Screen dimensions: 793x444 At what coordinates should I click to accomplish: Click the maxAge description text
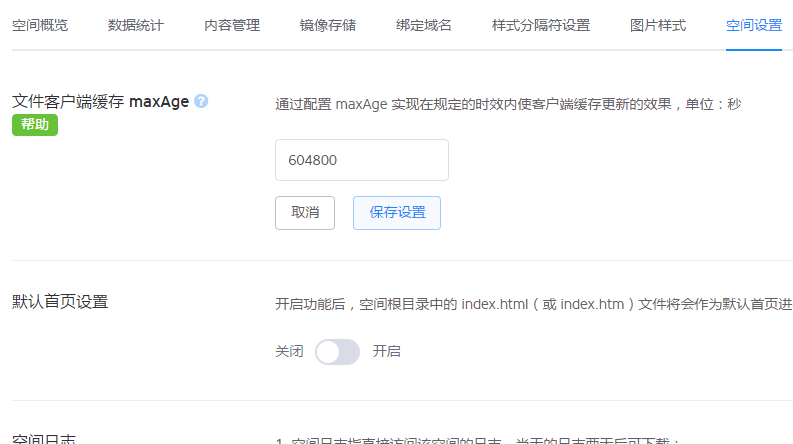tap(507, 103)
